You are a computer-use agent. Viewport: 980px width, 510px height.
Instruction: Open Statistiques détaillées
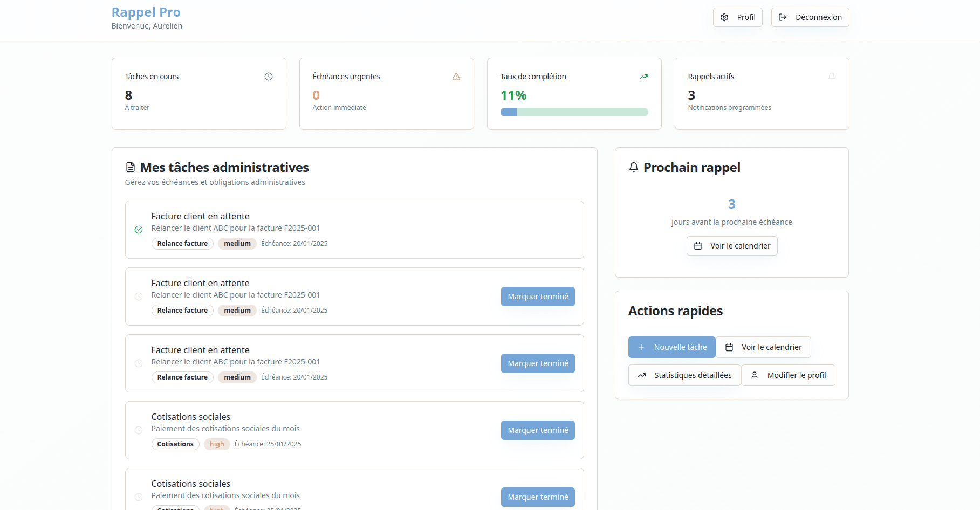pos(684,375)
